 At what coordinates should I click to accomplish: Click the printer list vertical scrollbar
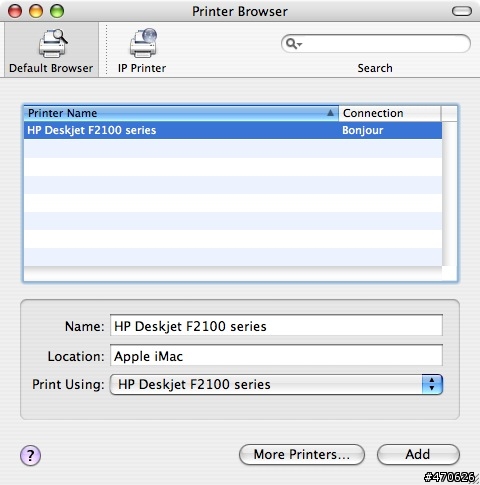450,194
